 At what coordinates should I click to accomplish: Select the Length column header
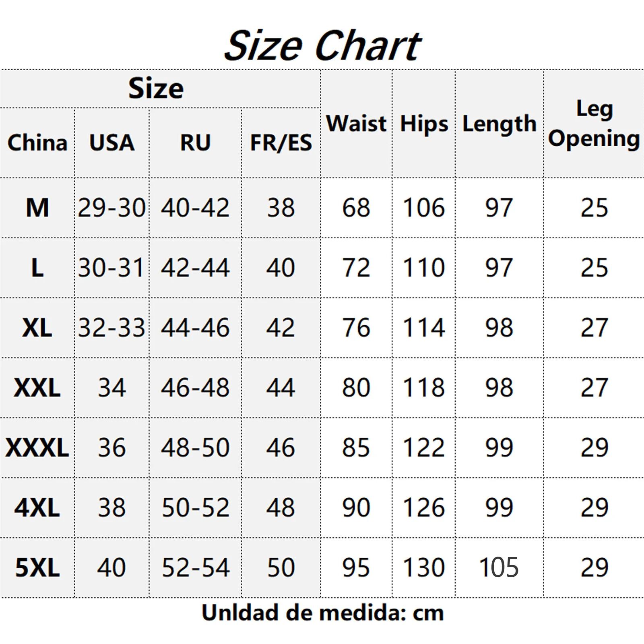tap(499, 123)
